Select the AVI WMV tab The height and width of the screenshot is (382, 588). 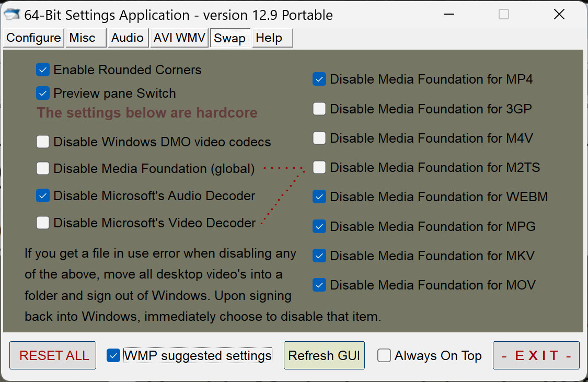[x=179, y=38]
